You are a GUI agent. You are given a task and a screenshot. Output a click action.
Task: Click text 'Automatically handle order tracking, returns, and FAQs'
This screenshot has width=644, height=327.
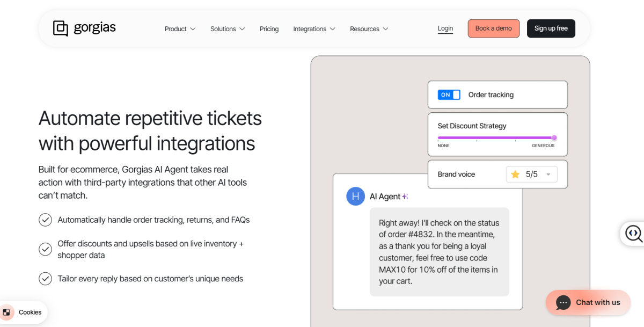(x=153, y=220)
